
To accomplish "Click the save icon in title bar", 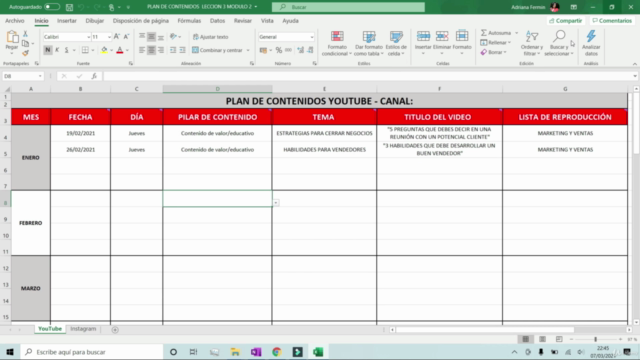I will [x=69, y=7].
